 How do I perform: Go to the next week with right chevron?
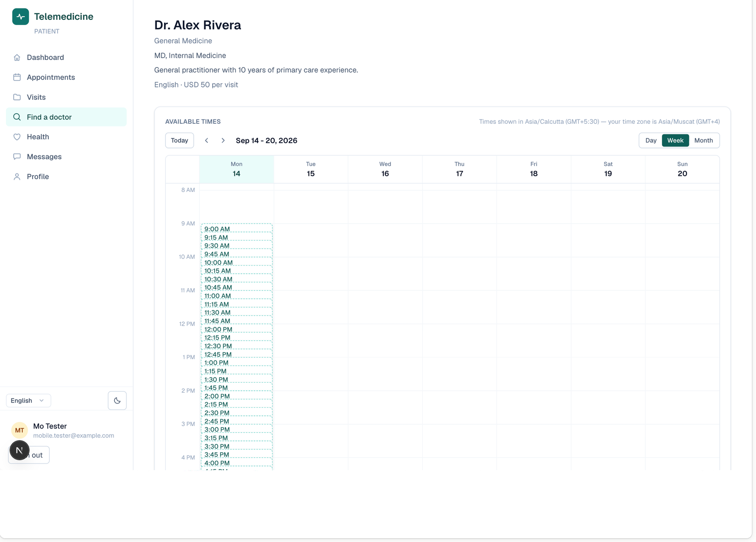coord(223,140)
